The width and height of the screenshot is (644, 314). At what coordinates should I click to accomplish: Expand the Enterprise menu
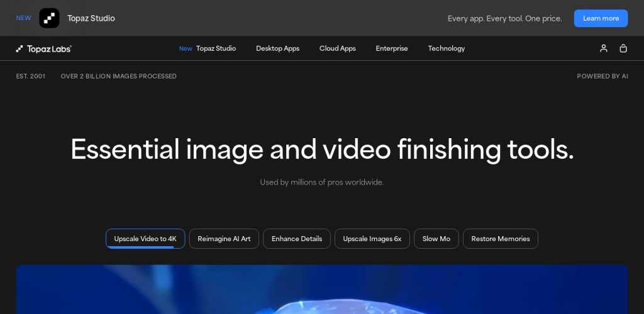pos(392,48)
